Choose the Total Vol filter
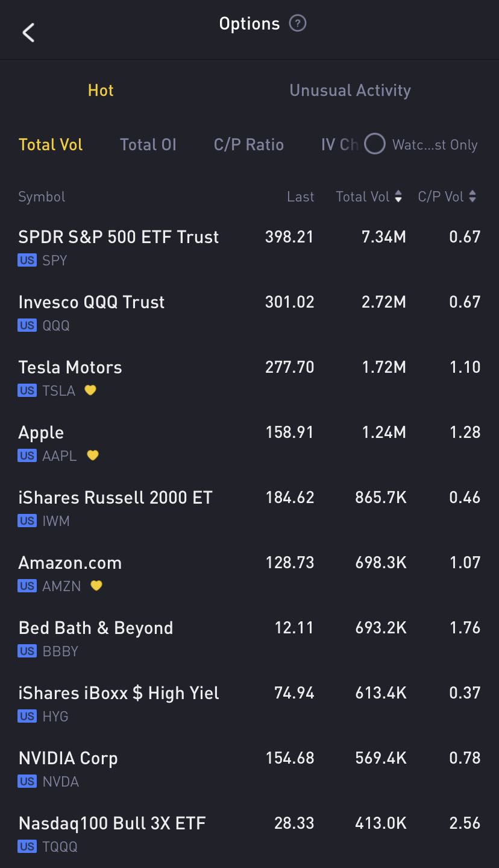The height and width of the screenshot is (868, 499). point(51,145)
